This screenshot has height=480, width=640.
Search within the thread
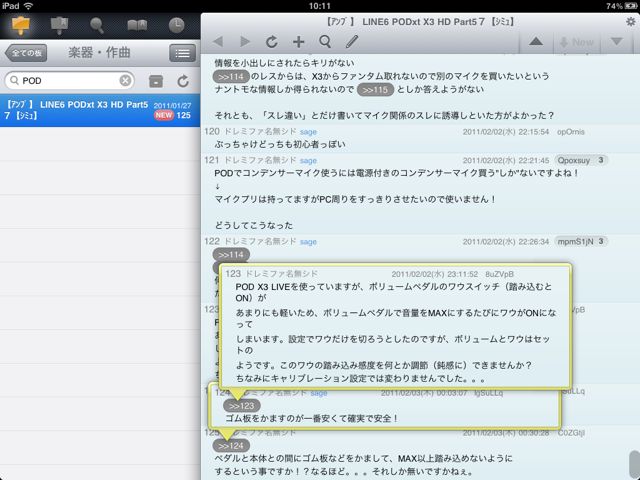pos(325,41)
